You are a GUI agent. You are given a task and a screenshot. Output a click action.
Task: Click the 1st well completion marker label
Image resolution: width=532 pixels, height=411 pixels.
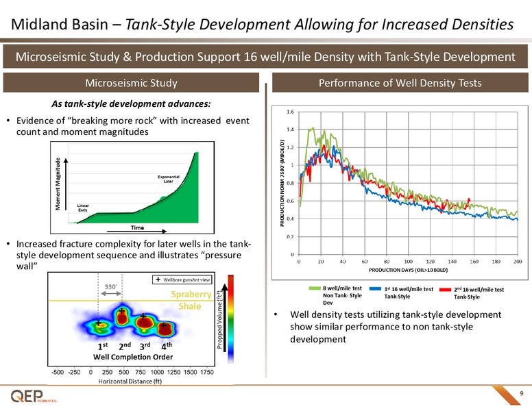[x=103, y=346]
